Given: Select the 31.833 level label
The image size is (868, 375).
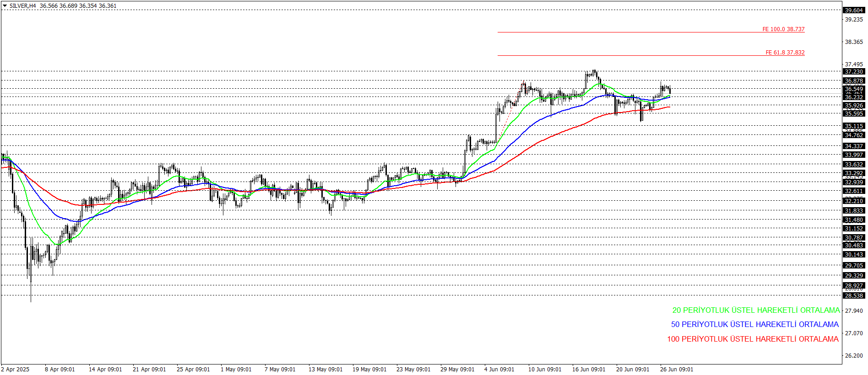Looking at the screenshot, I should [854, 210].
